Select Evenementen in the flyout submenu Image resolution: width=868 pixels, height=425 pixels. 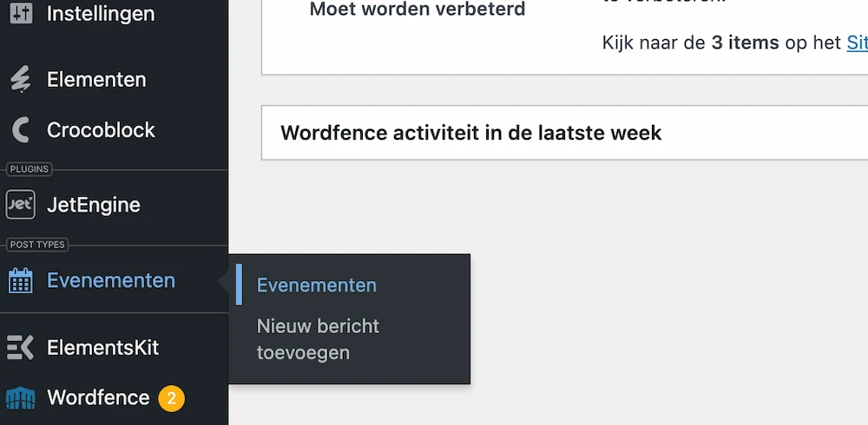point(317,285)
